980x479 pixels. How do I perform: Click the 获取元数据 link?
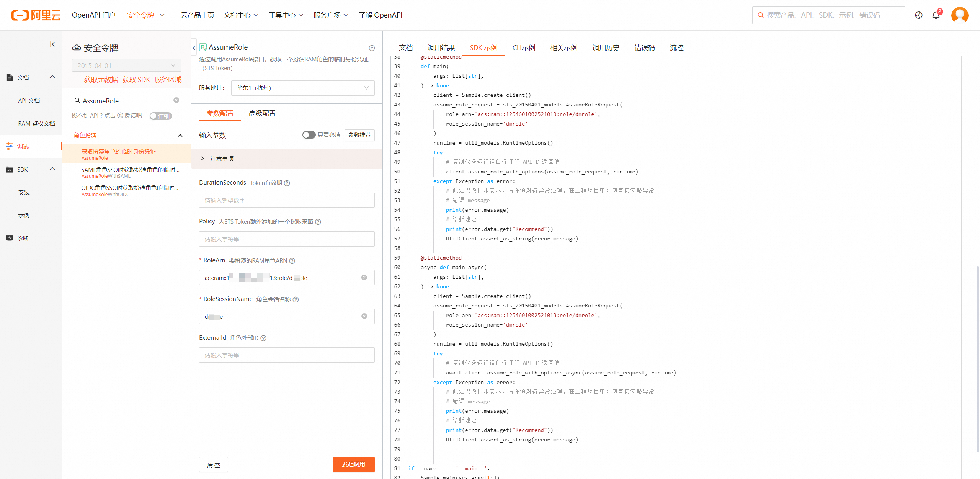click(101, 80)
